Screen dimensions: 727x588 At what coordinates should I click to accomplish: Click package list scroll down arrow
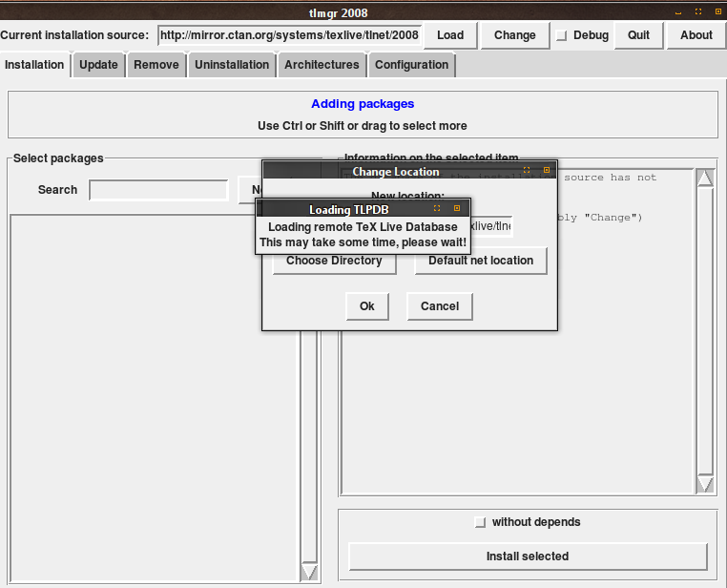point(309,572)
